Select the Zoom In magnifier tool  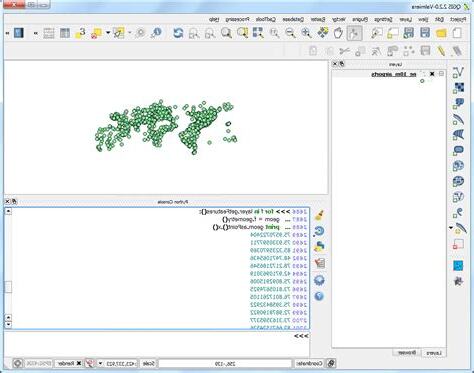306,33
